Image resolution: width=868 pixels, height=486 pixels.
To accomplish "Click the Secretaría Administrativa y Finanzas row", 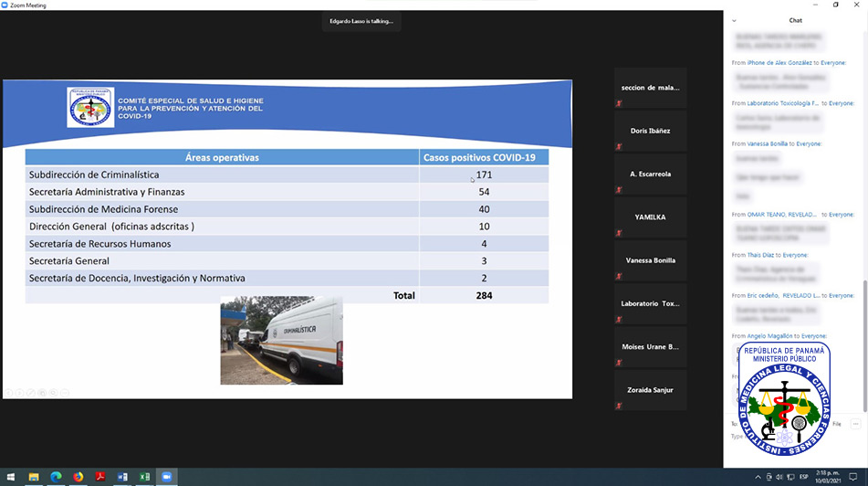I will 287,192.
